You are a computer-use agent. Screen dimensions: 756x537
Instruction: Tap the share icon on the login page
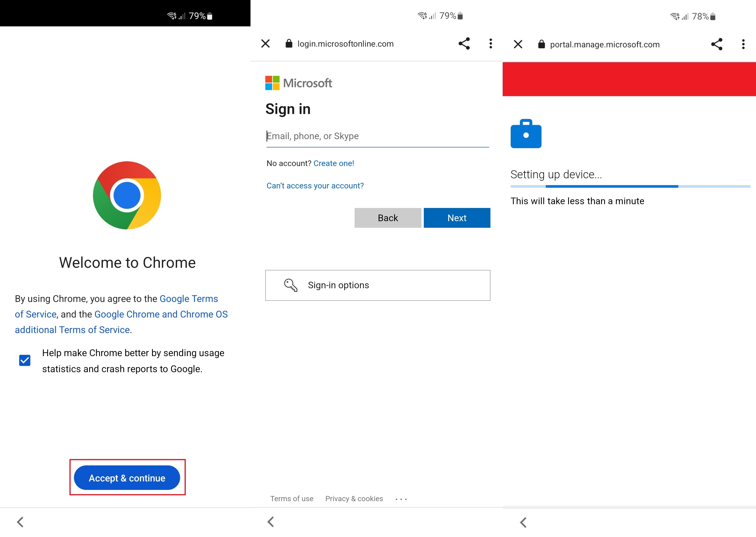(x=464, y=43)
